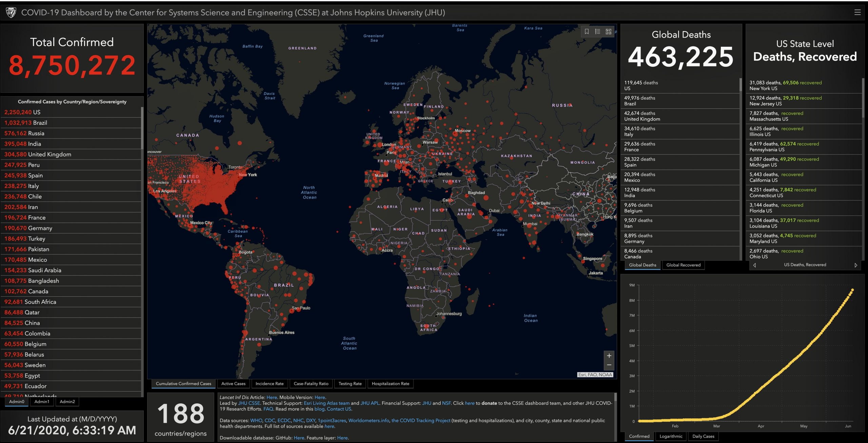Open the FAQ link
Viewport: 868px width, 443px height.
pyautogui.click(x=268, y=409)
